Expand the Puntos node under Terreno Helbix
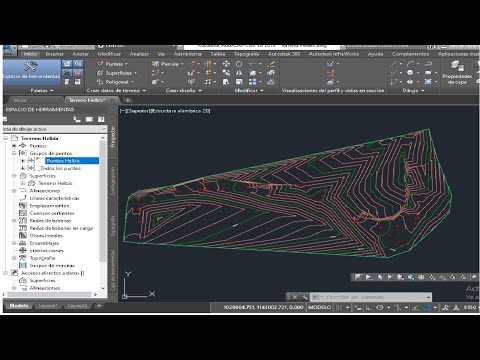Image resolution: width=480 pixels, height=360 pixels. [14, 146]
